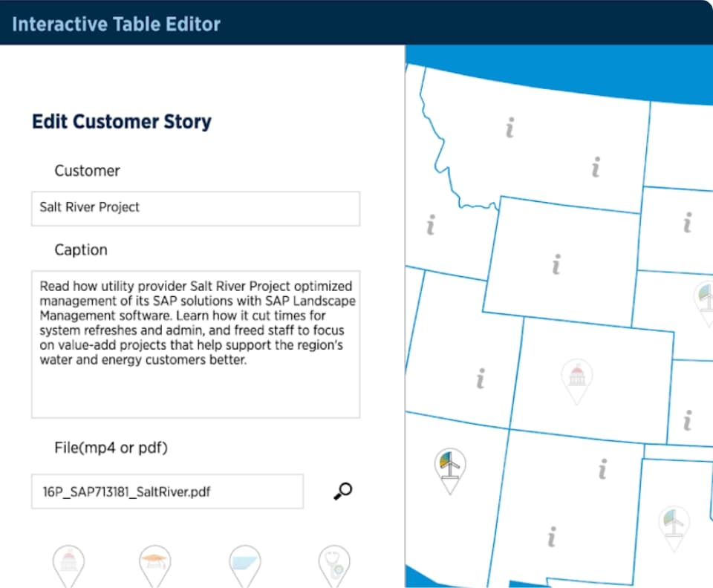
Task: Select the 16P_SAP713181_SaltRiver.pdf file field
Action: pyautogui.click(x=167, y=491)
